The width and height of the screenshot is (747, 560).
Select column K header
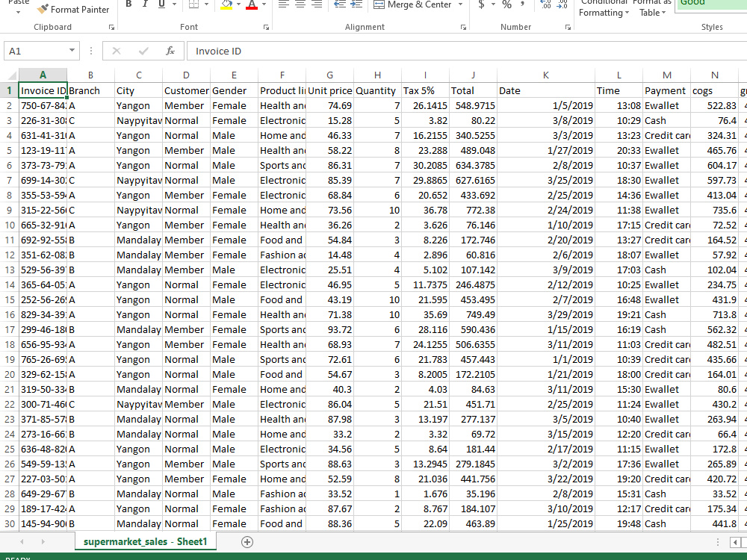click(546, 75)
